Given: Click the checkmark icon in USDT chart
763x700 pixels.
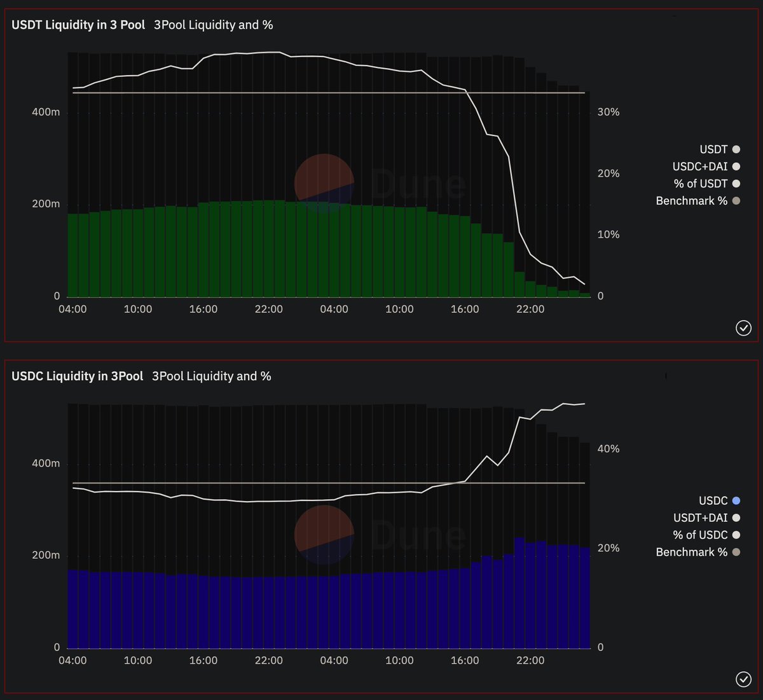Looking at the screenshot, I should click(x=743, y=328).
